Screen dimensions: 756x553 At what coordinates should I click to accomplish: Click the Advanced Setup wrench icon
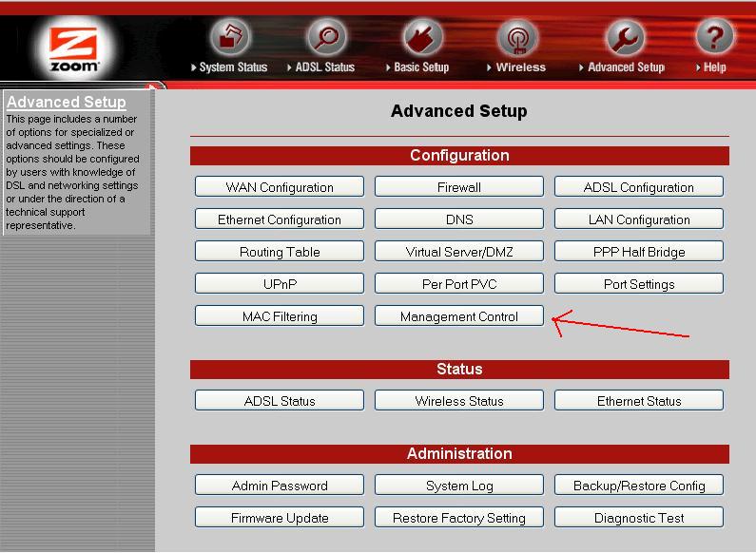coord(626,37)
